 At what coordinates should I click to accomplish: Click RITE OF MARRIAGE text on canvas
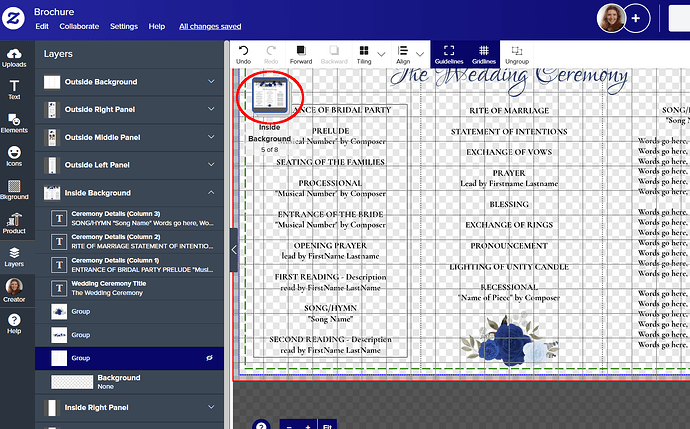click(x=509, y=110)
